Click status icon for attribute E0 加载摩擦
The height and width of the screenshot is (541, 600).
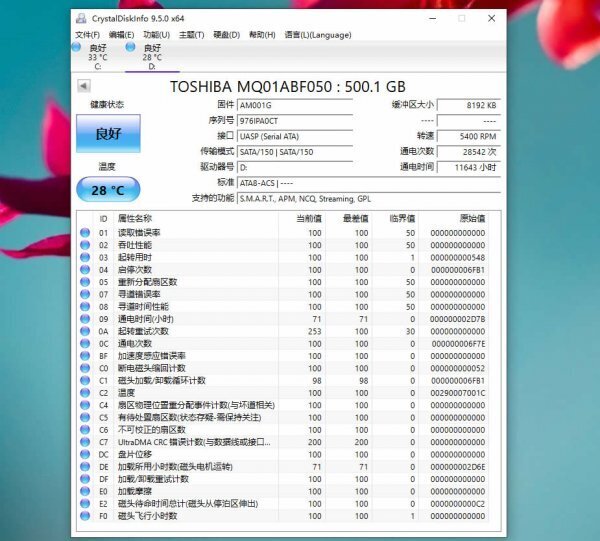pos(85,491)
